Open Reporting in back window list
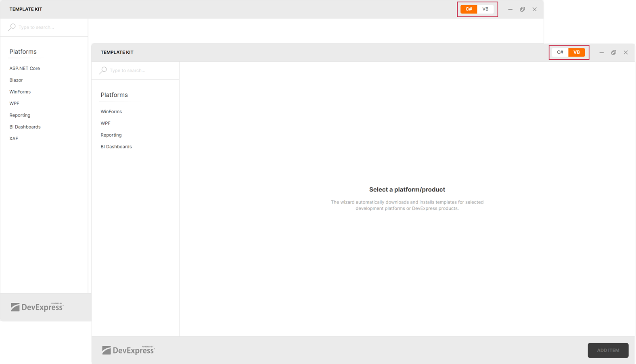Screen dimensions: 636x364 coord(20,115)
